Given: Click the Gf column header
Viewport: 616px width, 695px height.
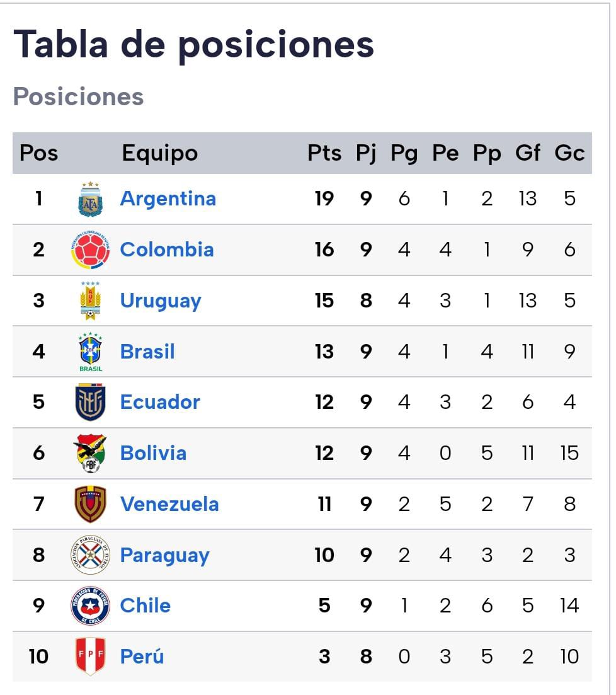Looking at the screenshot, I should 528,153.
